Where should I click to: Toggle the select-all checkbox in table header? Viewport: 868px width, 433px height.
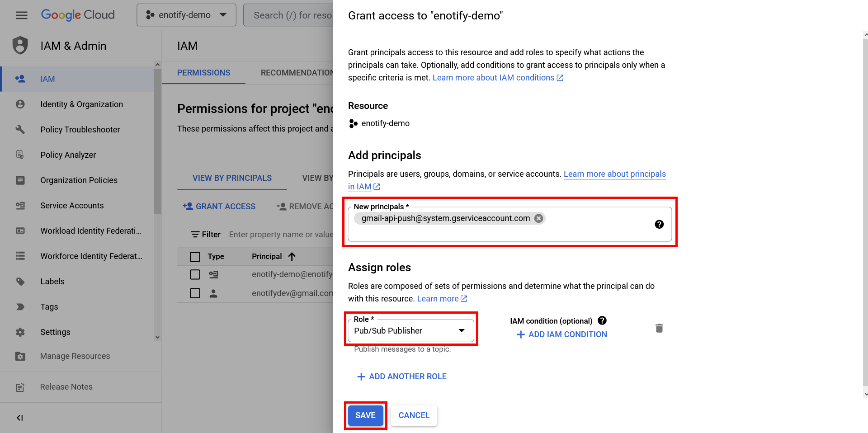(x=195, y=257)
